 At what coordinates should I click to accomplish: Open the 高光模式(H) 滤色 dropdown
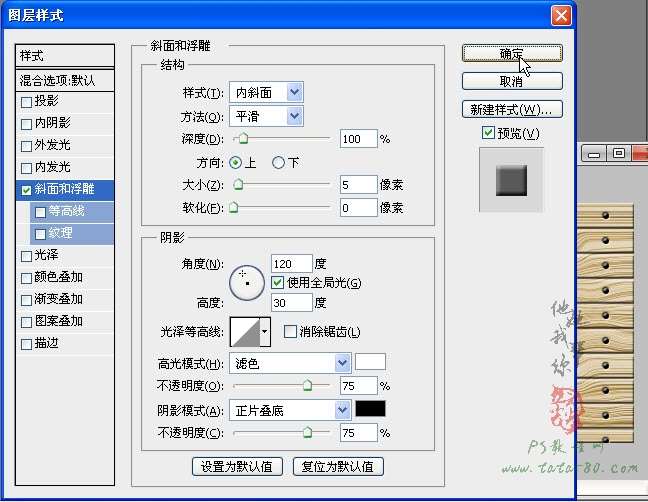(x=290, y=363)
